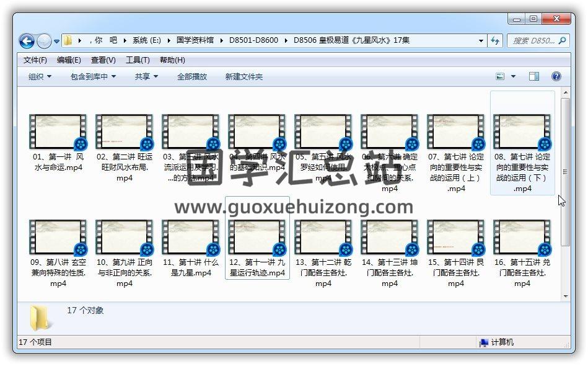The height and width of the screenshot is (366, 588).
Task: Select video 07、第七讲 论定向的重要性（上）
Action: pyautogui.click(x=456, y=153)
